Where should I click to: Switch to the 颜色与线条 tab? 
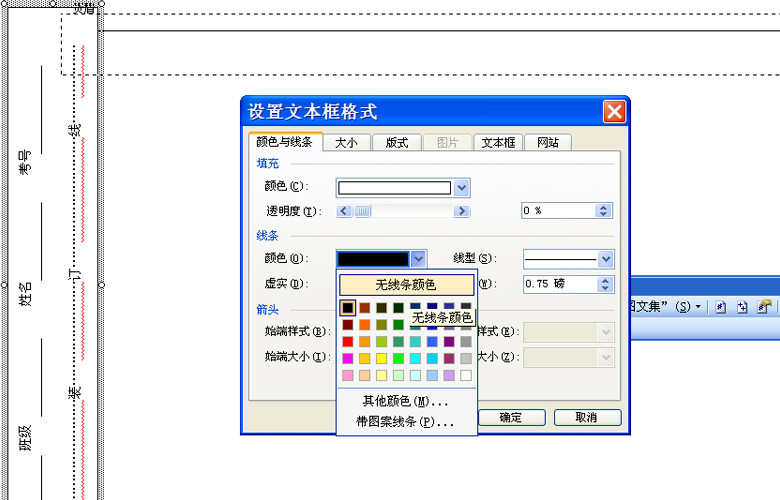285,142
